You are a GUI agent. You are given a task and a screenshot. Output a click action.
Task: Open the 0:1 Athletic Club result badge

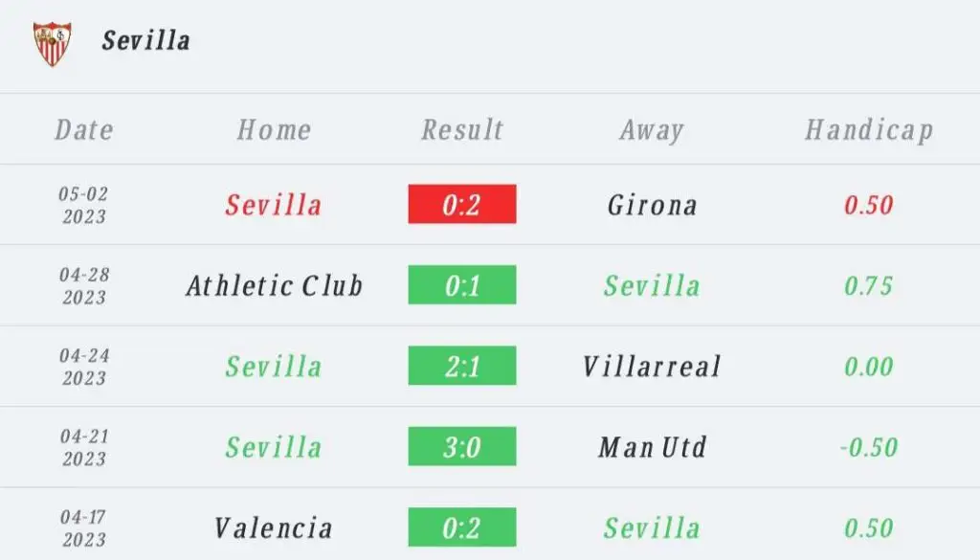[x=462, y=284]
